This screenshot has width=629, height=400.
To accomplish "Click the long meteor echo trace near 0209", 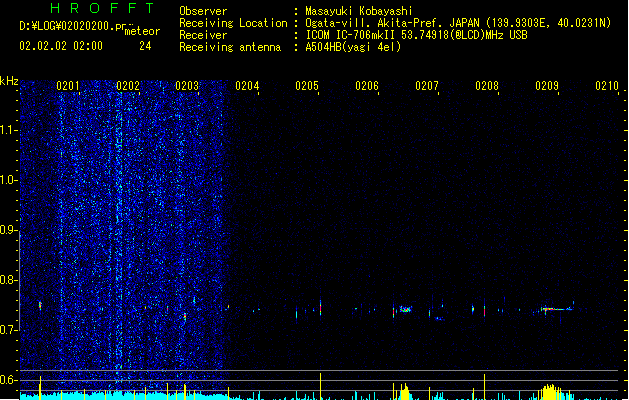I will click(556, 309).
